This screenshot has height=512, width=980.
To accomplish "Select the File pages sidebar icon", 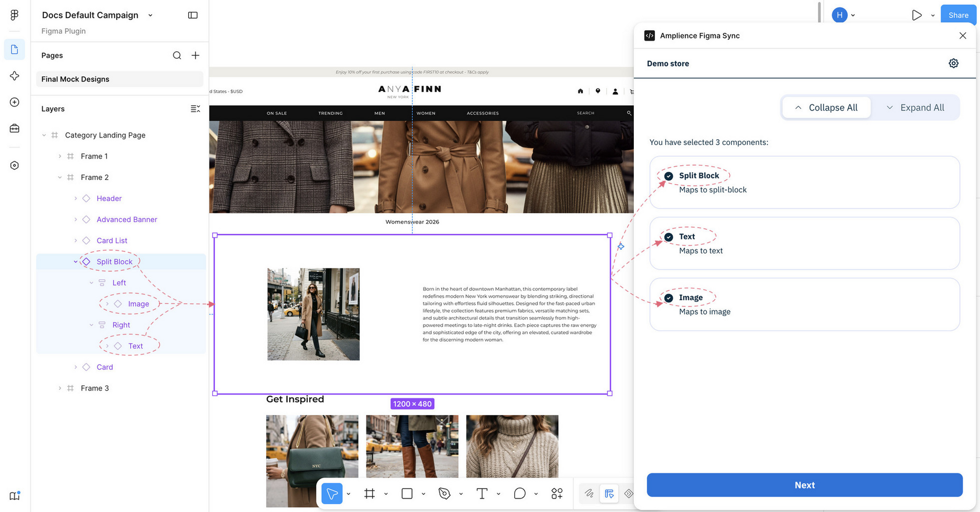I will (15, 50).
